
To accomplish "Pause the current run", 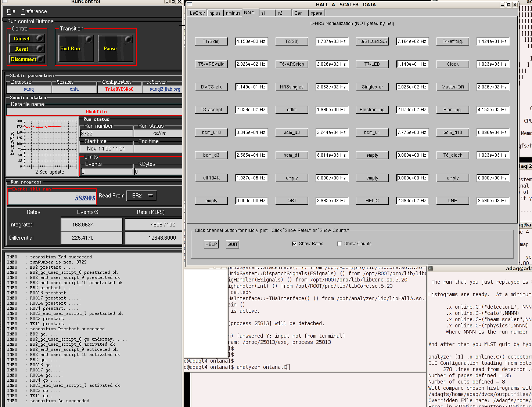I will 115,48.
